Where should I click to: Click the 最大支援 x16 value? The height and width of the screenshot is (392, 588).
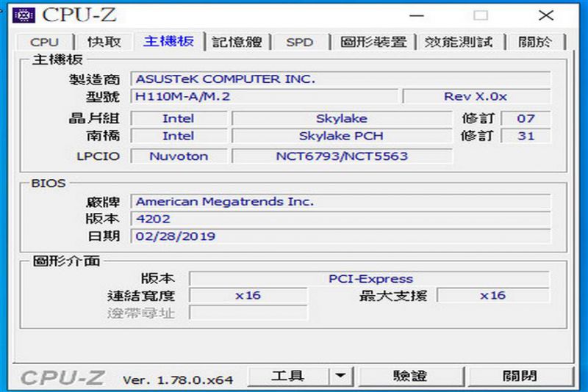493,295
